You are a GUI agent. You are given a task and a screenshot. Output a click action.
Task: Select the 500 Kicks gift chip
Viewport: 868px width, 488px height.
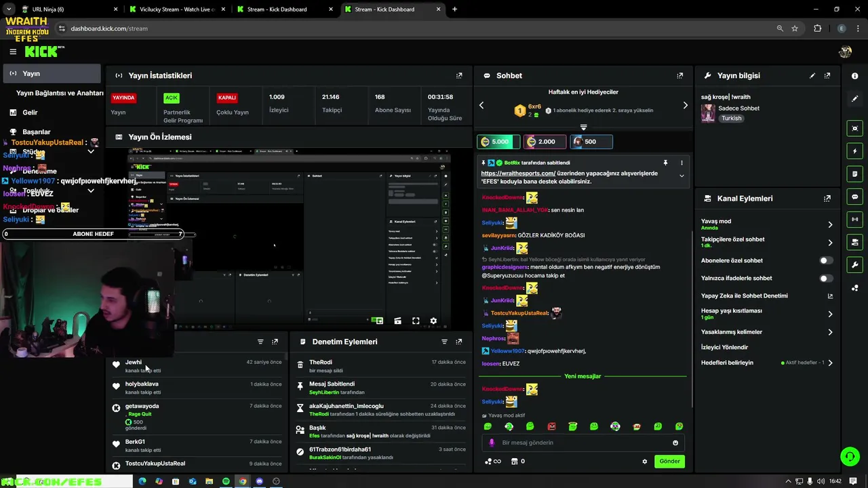coord(591,142)
